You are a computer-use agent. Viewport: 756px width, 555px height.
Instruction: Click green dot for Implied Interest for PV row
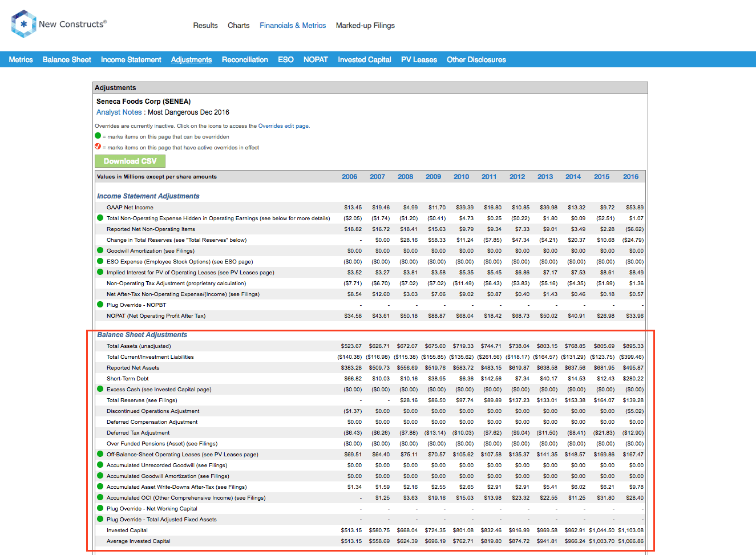(100, 272)
